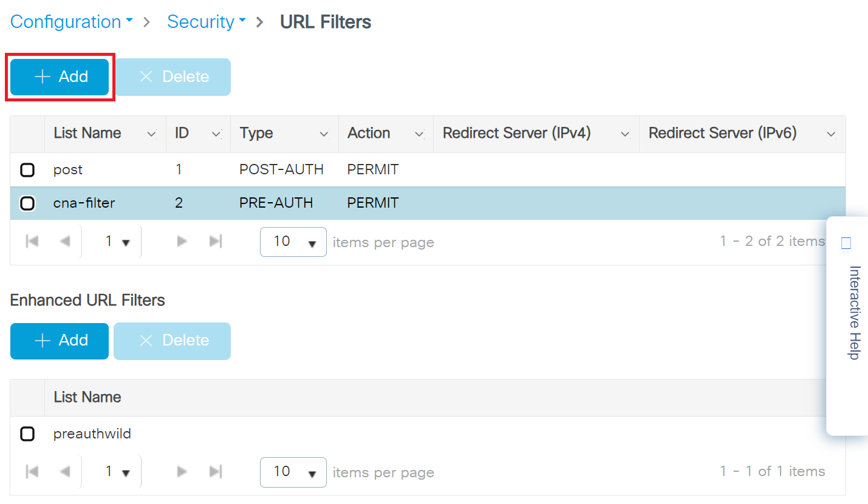Open items per page dropdown for URL Filters
868x504 pixels.
point(293,242)
